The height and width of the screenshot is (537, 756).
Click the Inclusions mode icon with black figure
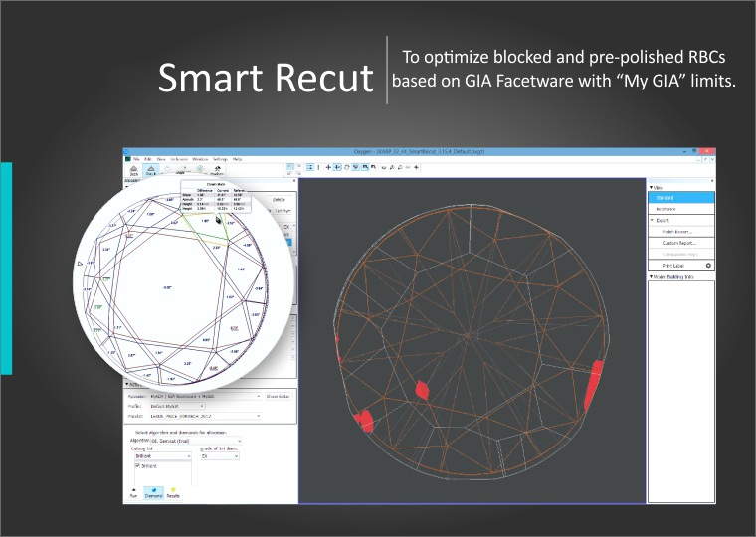click(x=218, y=170)
